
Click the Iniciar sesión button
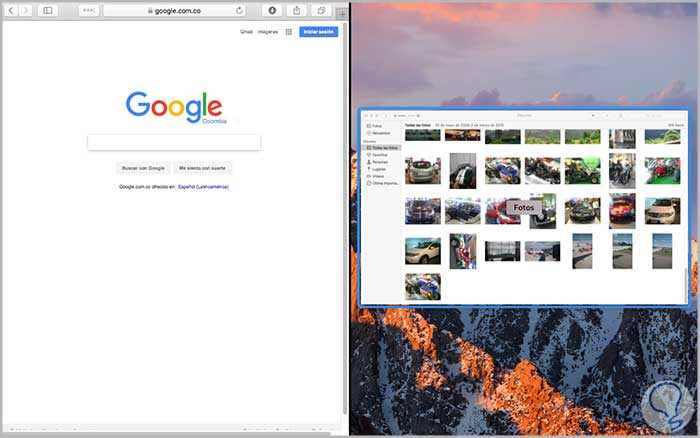pyautogui.click(x=318, y=32)
